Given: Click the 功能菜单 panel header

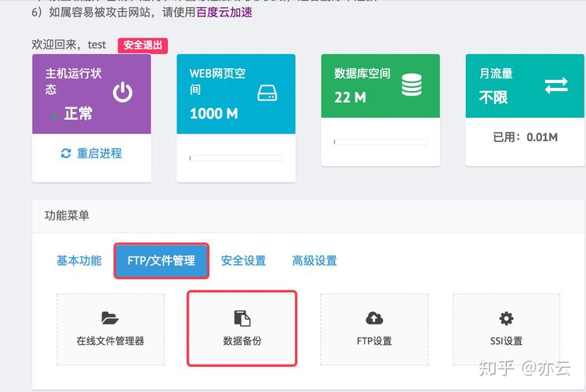Looking at the screenshot, I should click(x=308, y=216).
